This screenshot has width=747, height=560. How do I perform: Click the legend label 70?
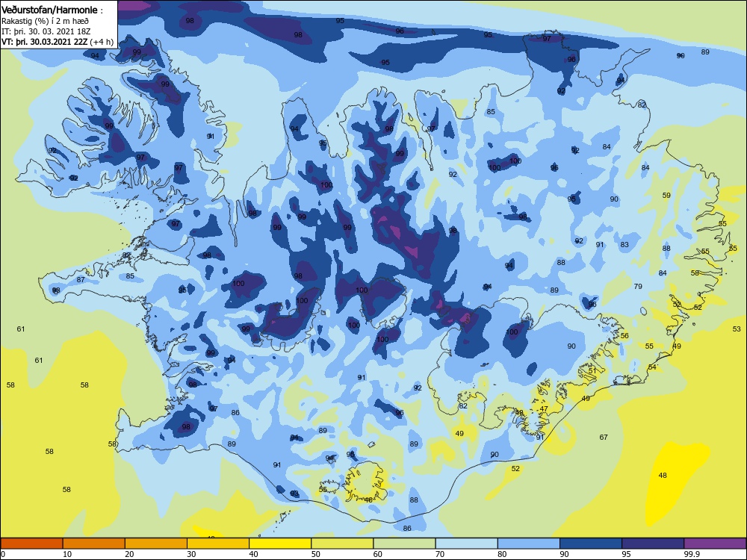click(x=440, y=554)
